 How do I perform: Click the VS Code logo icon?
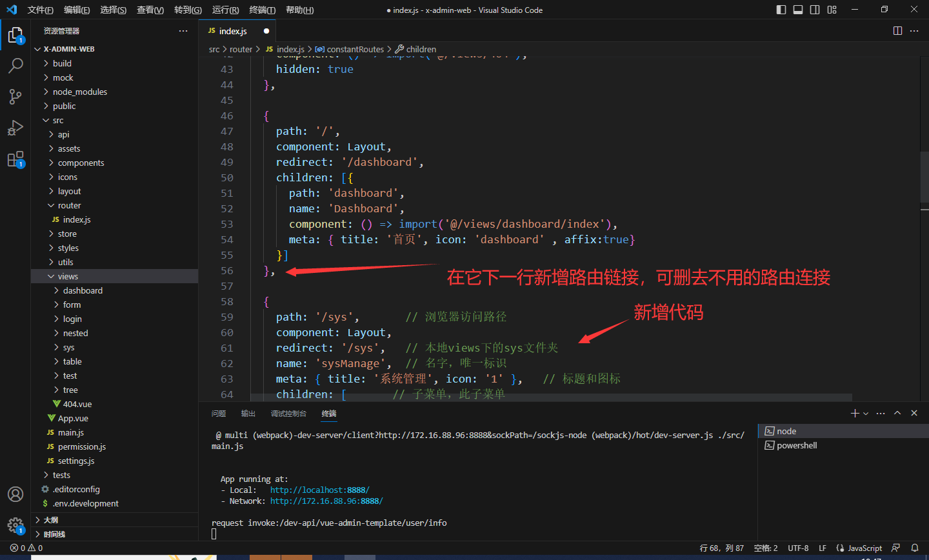click(x=12, y=10)
